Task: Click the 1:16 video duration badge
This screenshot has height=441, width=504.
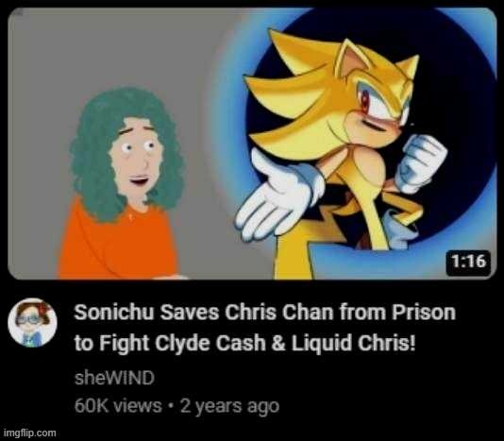Action: pos(469,261)
